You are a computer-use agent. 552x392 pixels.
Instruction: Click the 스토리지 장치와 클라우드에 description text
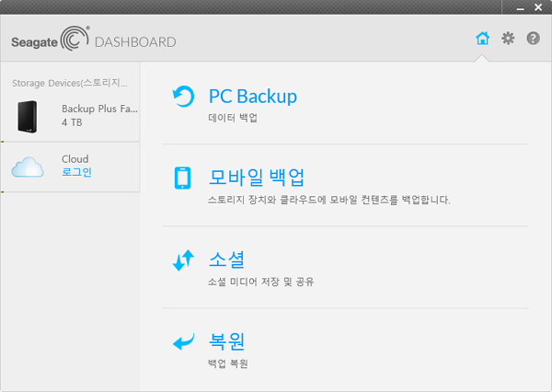click(329, 200)
